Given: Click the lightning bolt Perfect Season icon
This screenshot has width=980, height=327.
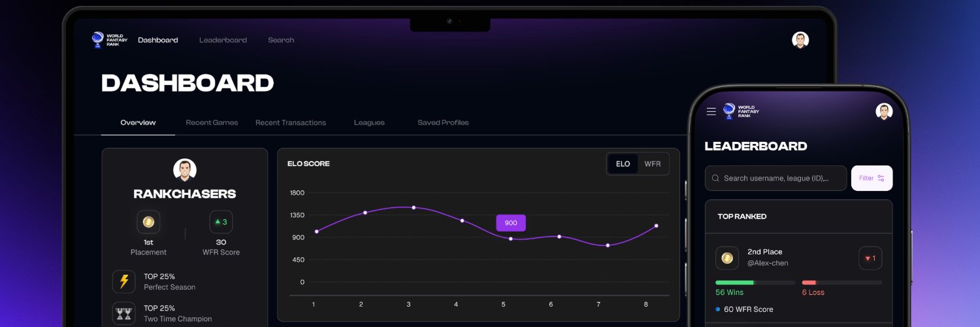Looking at the screenshot, I should click(124, 281).
